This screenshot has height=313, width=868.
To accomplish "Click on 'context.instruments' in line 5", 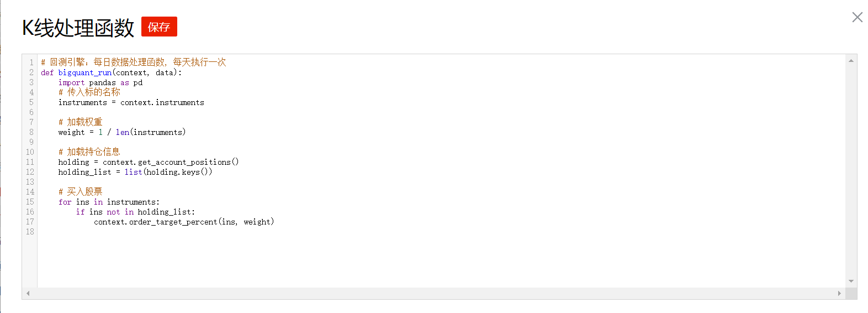I will [162, 102].
